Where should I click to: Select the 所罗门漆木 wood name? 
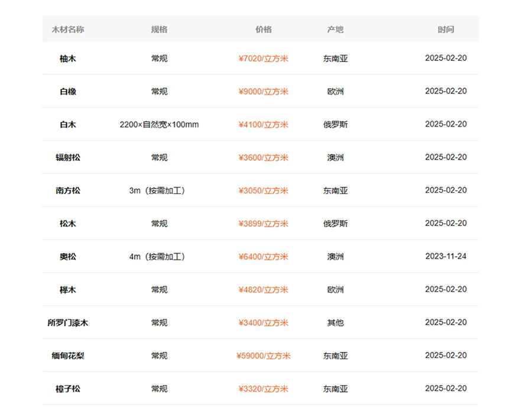[x=68, y=323]
